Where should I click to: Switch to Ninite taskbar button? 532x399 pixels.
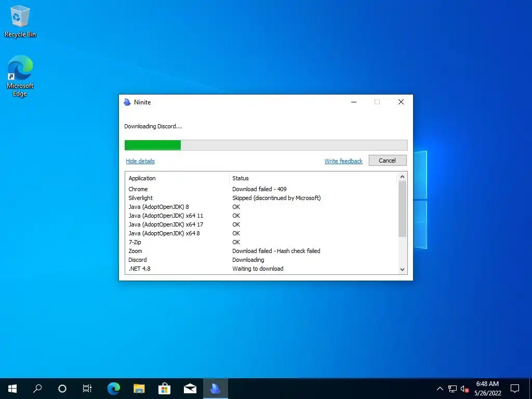tap(216, 389)
